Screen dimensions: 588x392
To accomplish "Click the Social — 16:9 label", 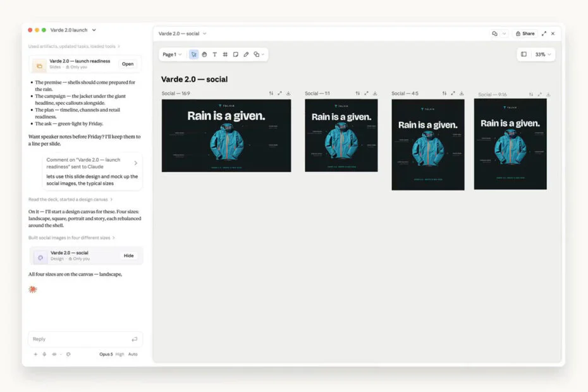I will pyautogui.click(x=176, y=93).
